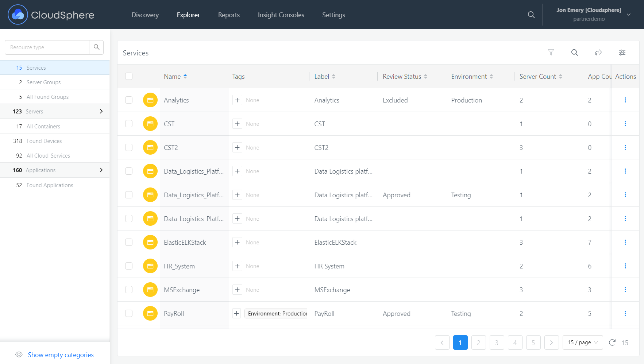Check the CST row checkbox

coord(129,124)
